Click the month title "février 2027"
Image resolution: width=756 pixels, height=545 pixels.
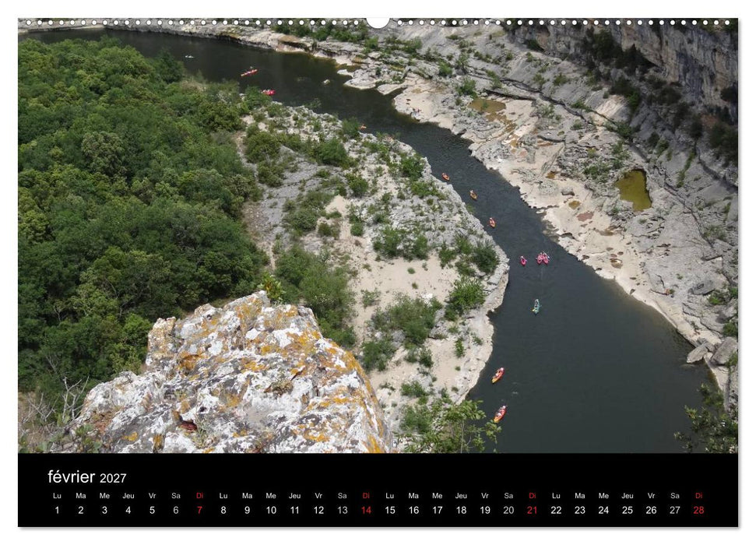pyautogui.click(x=87, y=477)
